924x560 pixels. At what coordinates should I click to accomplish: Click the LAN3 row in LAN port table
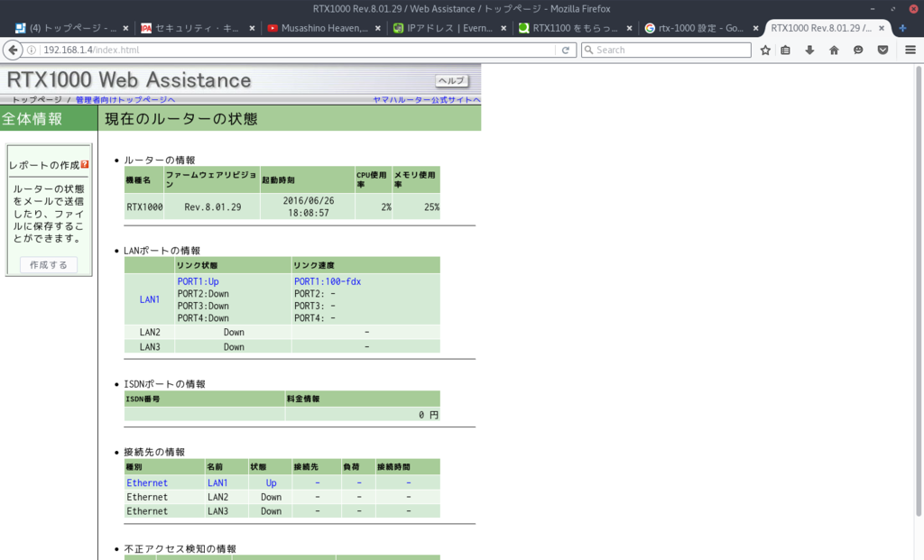[x=282, y=347]
